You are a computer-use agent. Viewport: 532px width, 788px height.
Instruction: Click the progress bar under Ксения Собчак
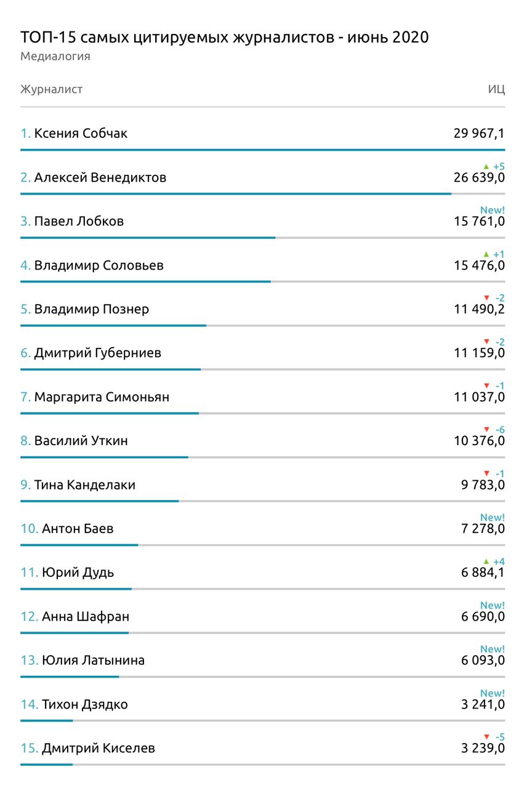(x=262, y=150)
